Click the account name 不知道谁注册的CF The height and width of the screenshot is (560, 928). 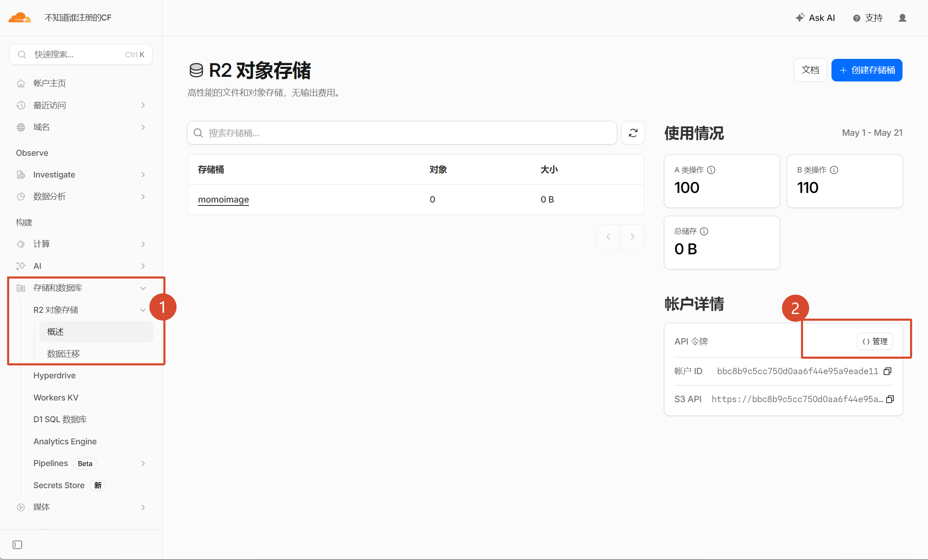click(78, 18)
